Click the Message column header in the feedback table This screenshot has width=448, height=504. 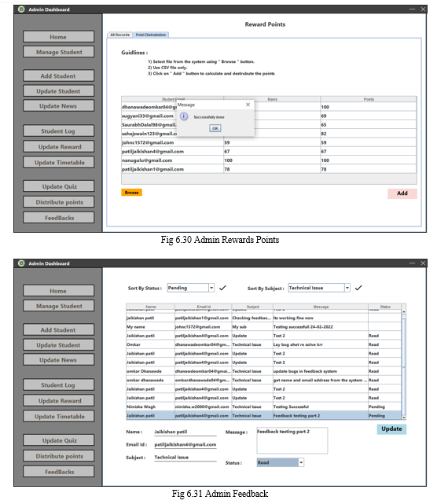[x=321, y=307]
